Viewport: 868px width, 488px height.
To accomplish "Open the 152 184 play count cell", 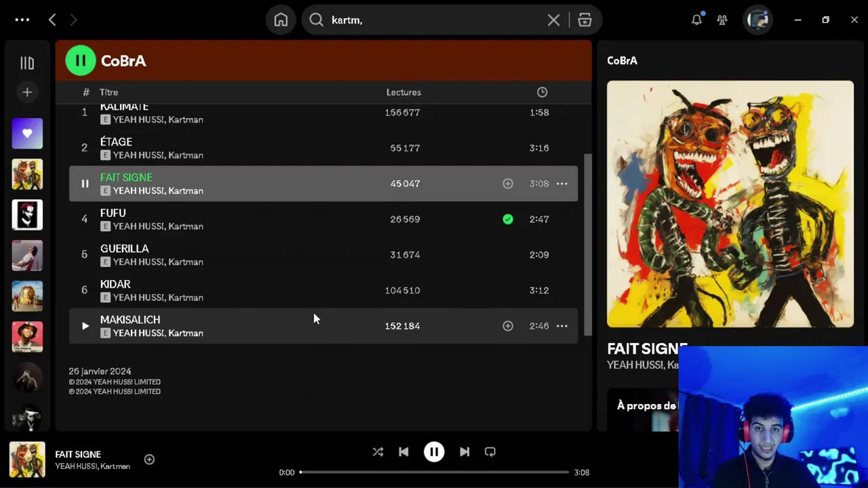I will [x=403, y=326].
